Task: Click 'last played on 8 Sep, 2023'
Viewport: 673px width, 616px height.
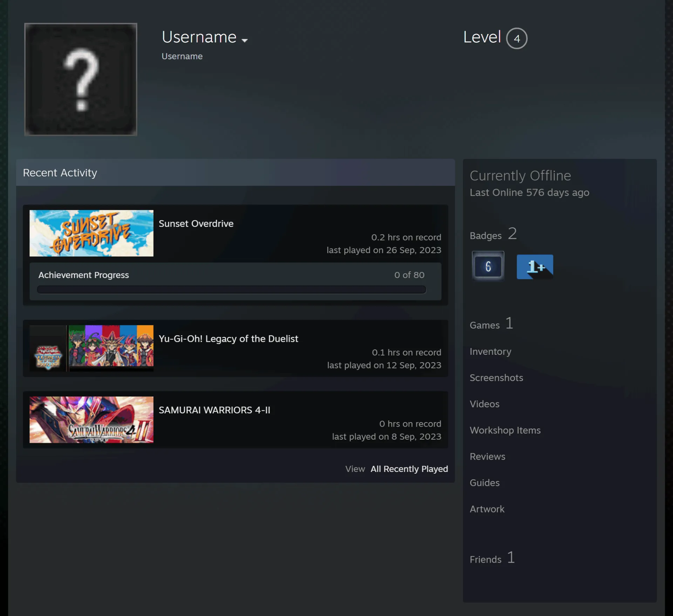Action: (387, 436)
